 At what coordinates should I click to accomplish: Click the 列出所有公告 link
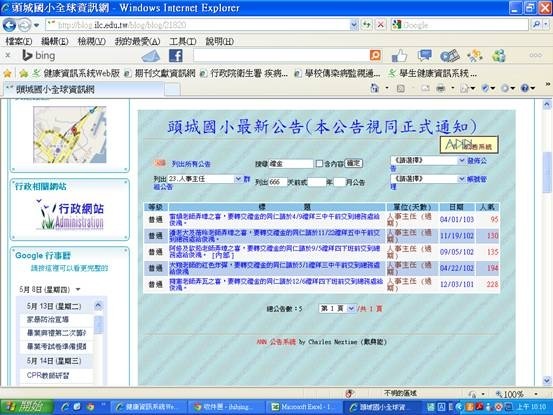coord(191,164)
